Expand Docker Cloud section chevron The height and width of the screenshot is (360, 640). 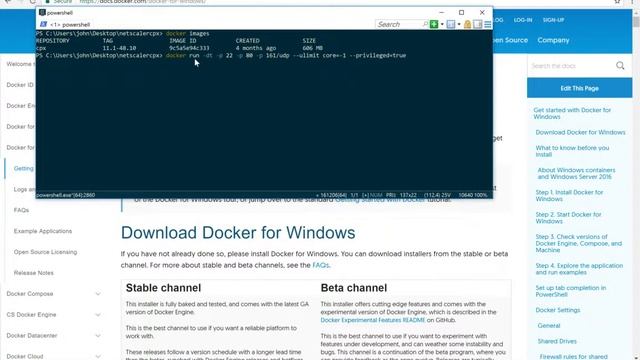(x=98, y=356)
